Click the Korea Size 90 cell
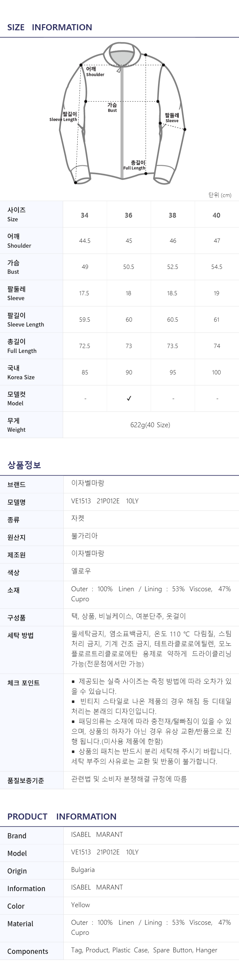Screen dimensions: 239x980 point(129,372)
